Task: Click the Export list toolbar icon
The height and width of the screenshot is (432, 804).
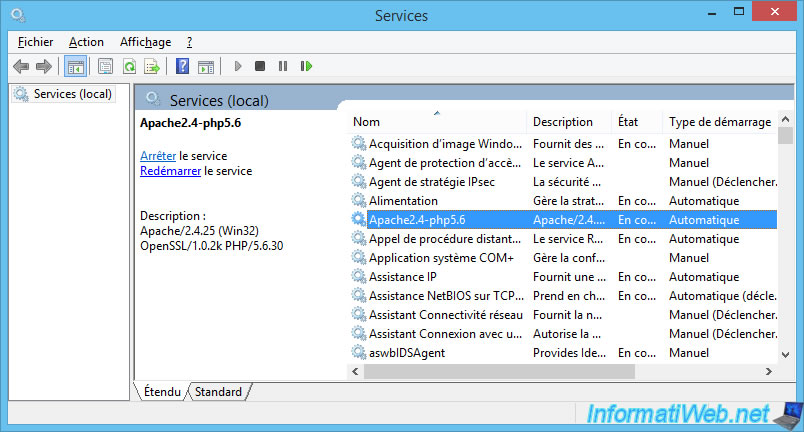Action: 152,66
